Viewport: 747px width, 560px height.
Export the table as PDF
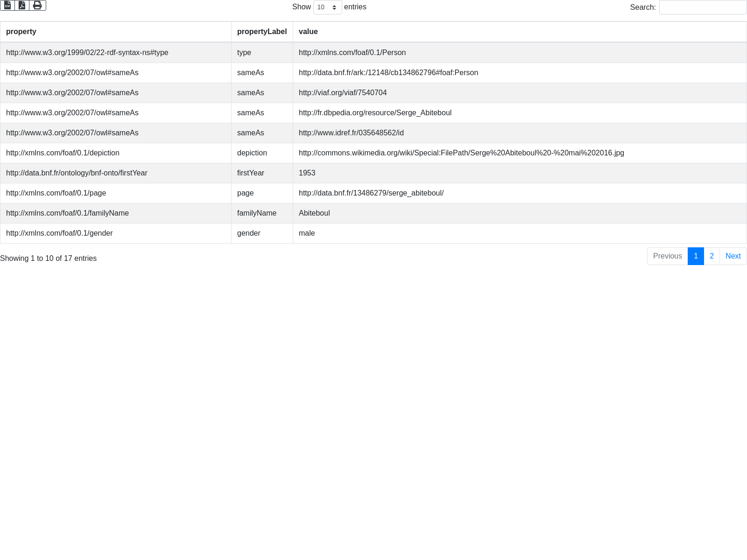22,5
